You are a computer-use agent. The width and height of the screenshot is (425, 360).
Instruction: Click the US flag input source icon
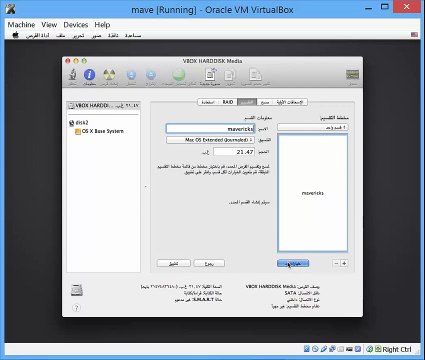pos(414,35)
